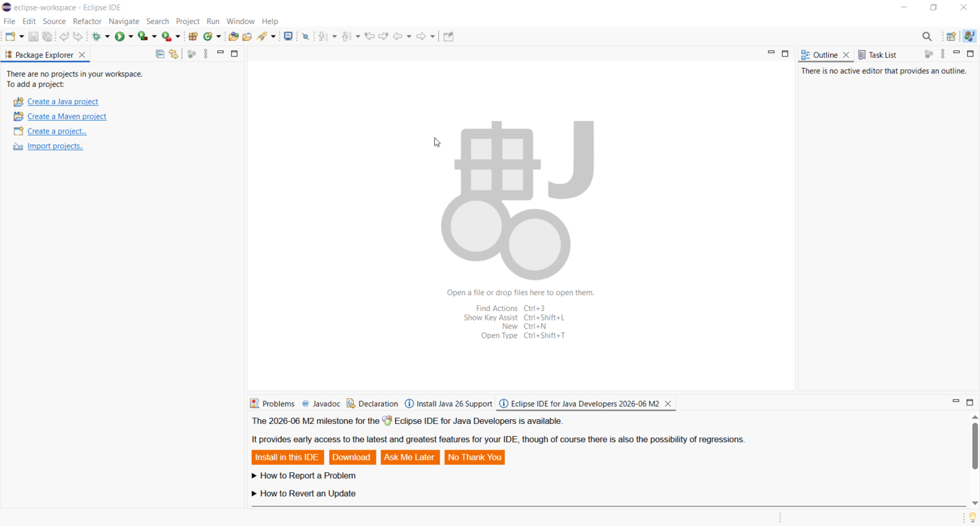This screenshot has height=526, width=980.
Task: Click the Install in this IDE button
Action: [x=287, y=458]
